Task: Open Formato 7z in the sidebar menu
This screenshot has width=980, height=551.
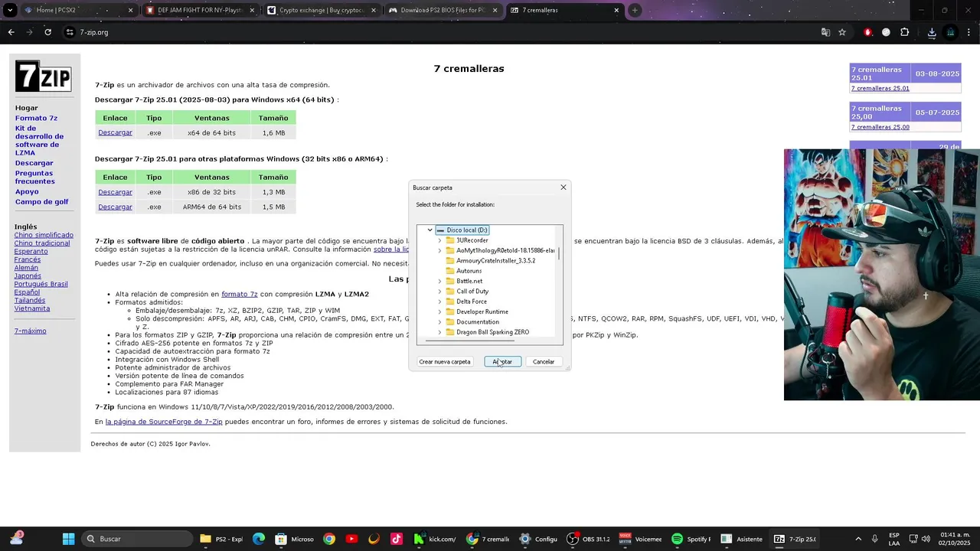Action: tap(36, 119)
